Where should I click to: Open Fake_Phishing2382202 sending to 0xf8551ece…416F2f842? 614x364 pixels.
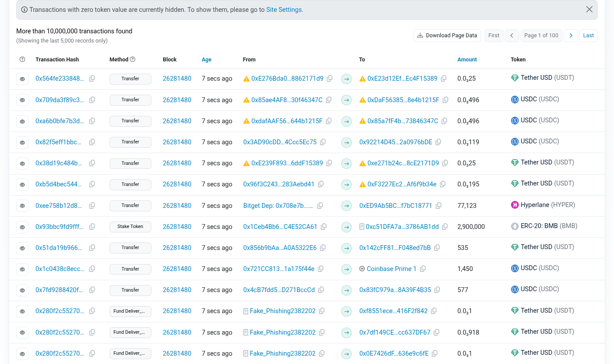pyautogui.click(x=283, y=311)
